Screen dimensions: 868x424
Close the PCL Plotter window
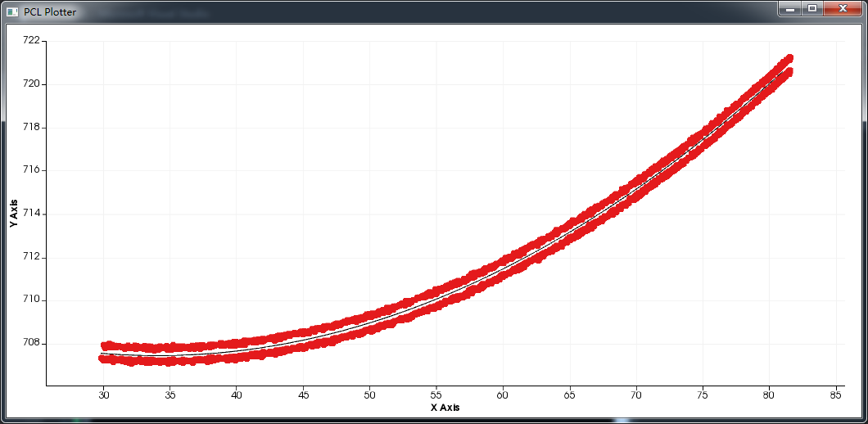(x=843, y=9)
